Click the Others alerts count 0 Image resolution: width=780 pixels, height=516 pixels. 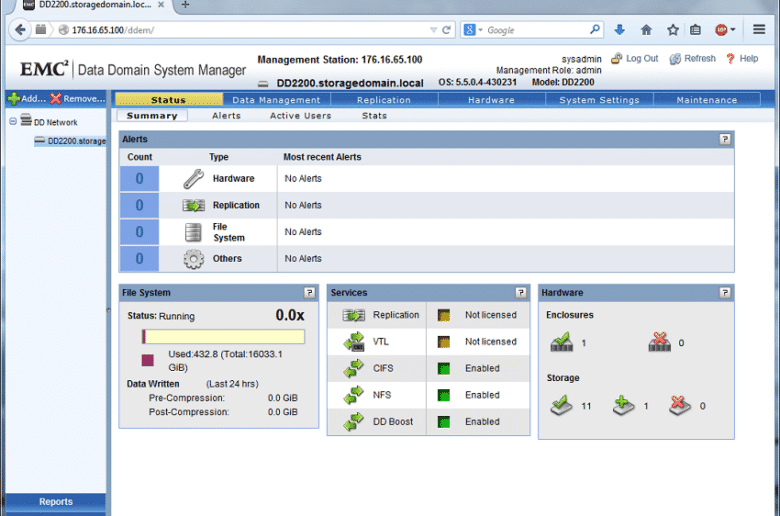pos(139,259)
